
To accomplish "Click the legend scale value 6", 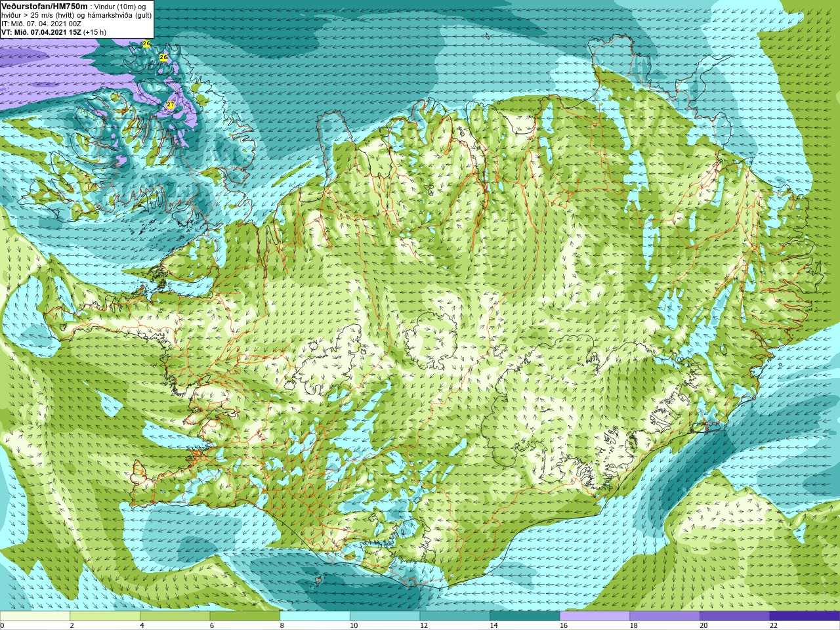I will point(212,625).
